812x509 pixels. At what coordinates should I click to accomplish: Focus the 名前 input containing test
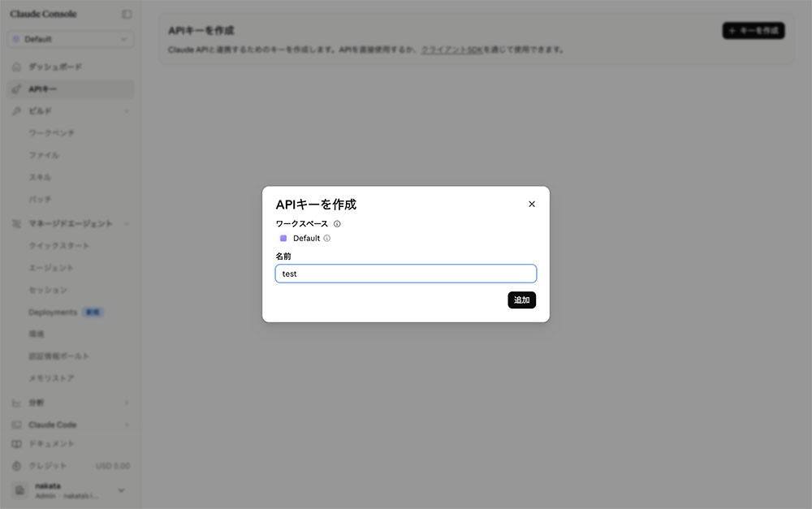(x=405, y=274)
